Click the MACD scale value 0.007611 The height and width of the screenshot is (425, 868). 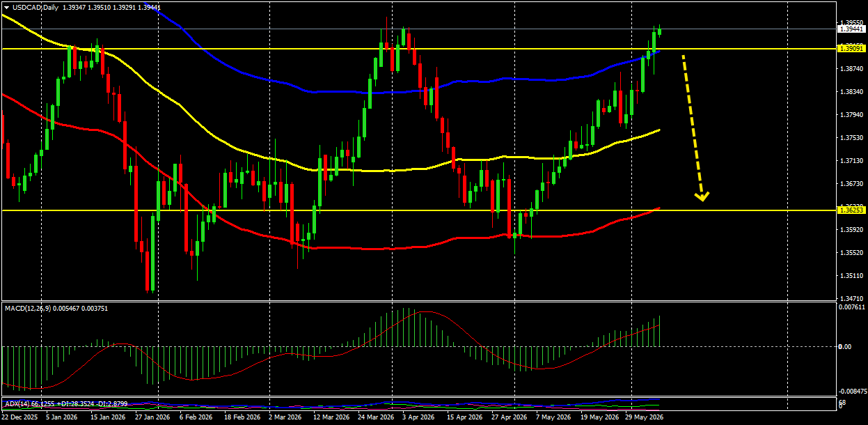(x=852, y=307)
